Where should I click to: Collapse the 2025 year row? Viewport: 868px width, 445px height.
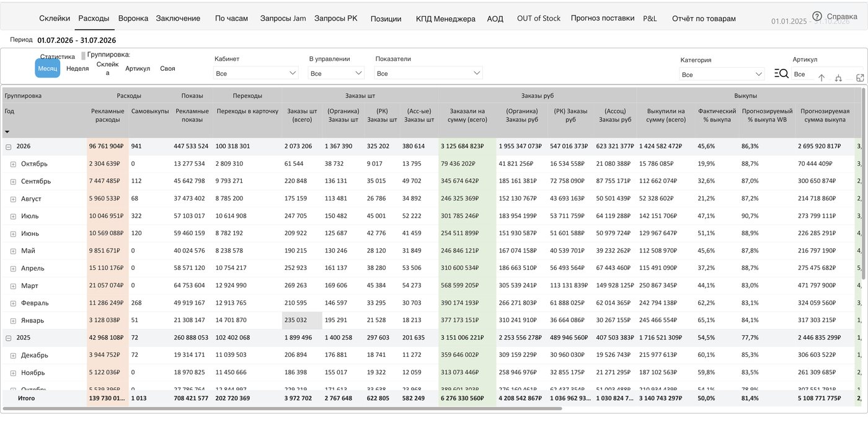pyautogui.click(x=9, y=338)
